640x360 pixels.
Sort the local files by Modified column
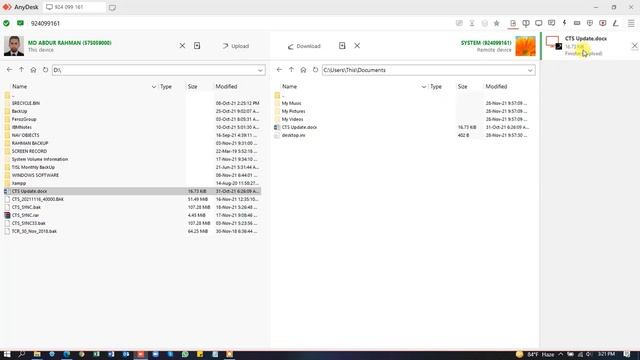point(227,87)
